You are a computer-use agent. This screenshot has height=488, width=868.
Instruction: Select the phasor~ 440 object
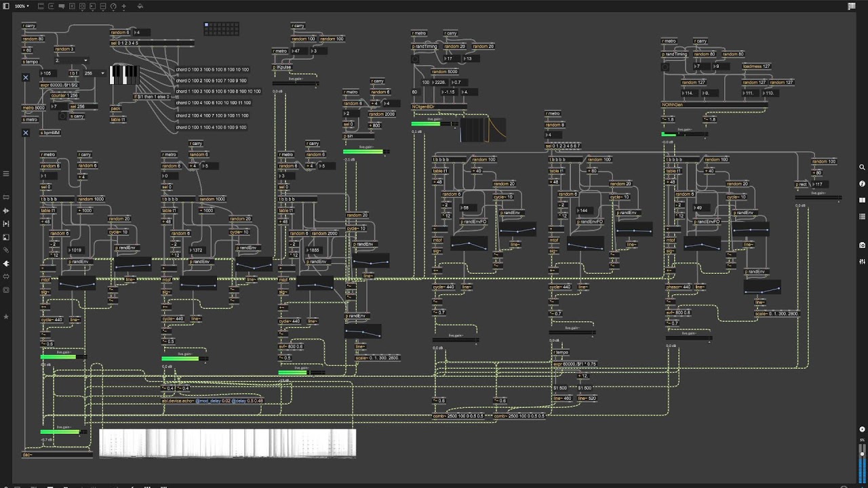tap(678, 287)
